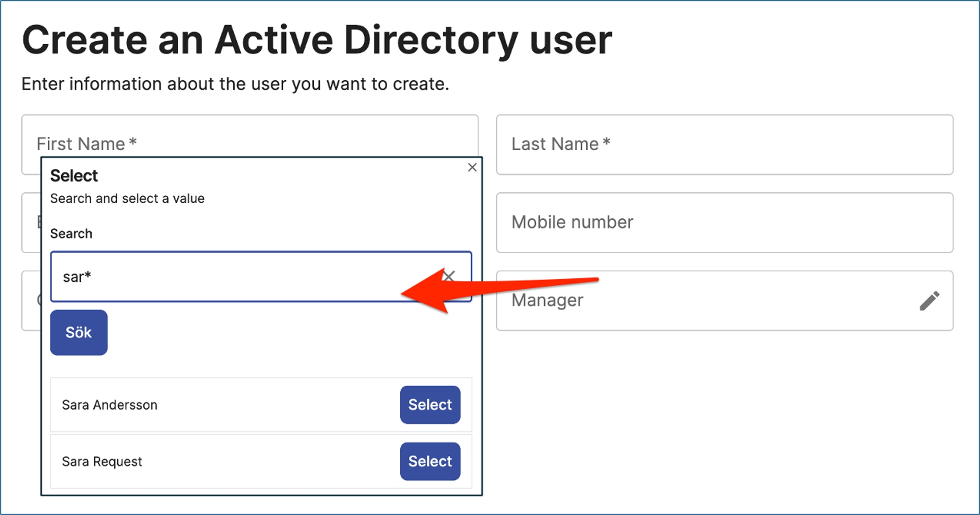Click the Sara Request result name
The height and width of the screenshot is (515, 980).
click(x=102, y=462)
